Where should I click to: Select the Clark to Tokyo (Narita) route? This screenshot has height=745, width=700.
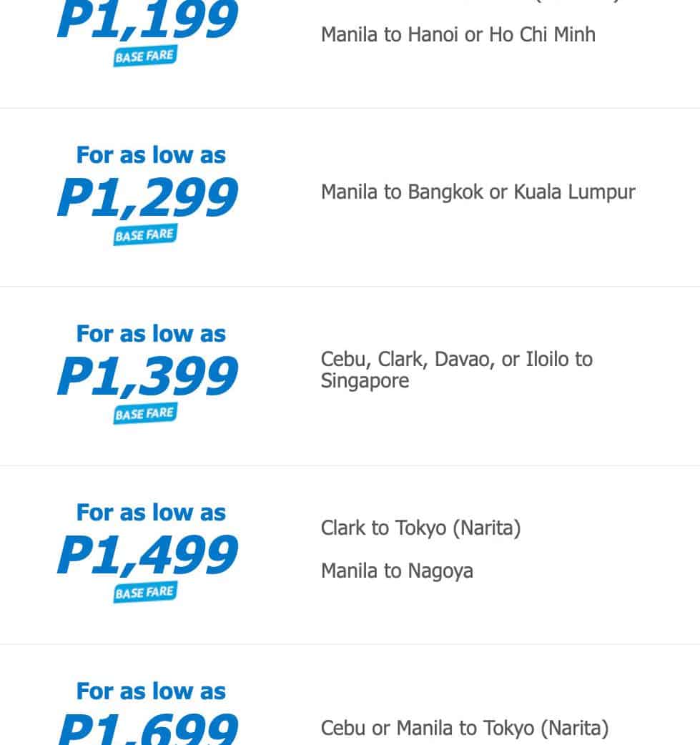(420, 528)
